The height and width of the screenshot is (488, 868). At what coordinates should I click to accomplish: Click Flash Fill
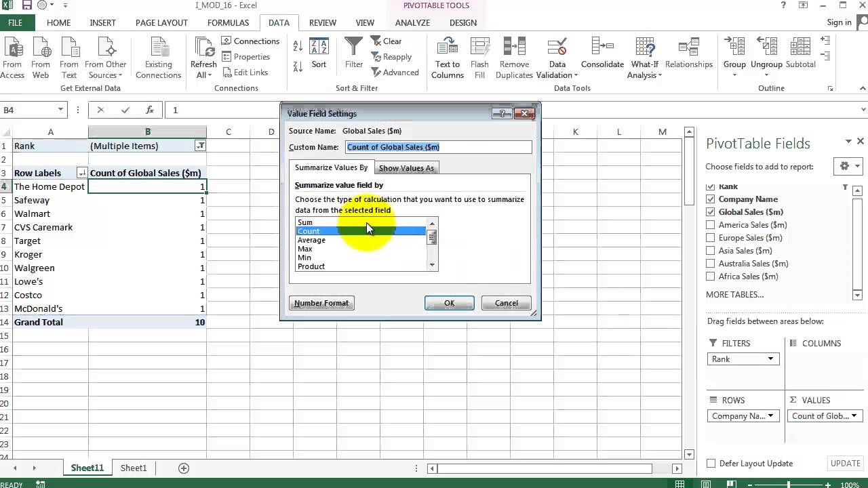479,58
